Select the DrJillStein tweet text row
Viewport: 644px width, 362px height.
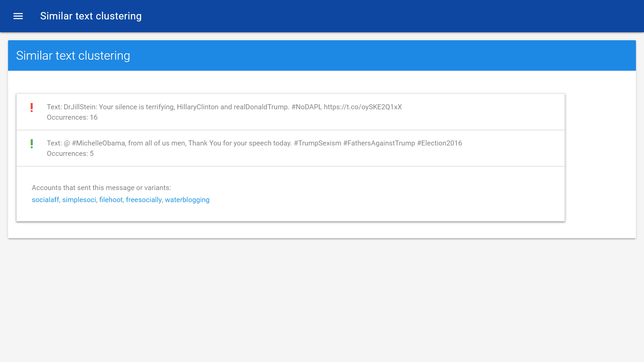pos(290,112)
